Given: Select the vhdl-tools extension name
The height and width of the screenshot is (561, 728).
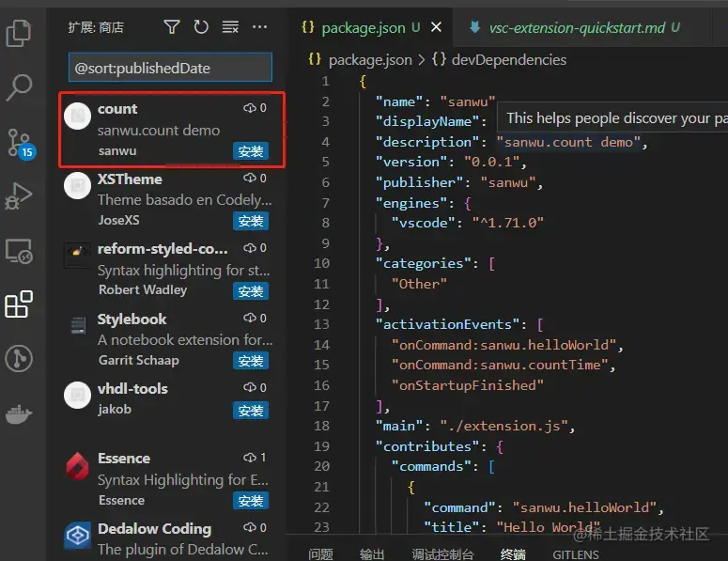Looking at the screenshot, I should pos(132,388).
